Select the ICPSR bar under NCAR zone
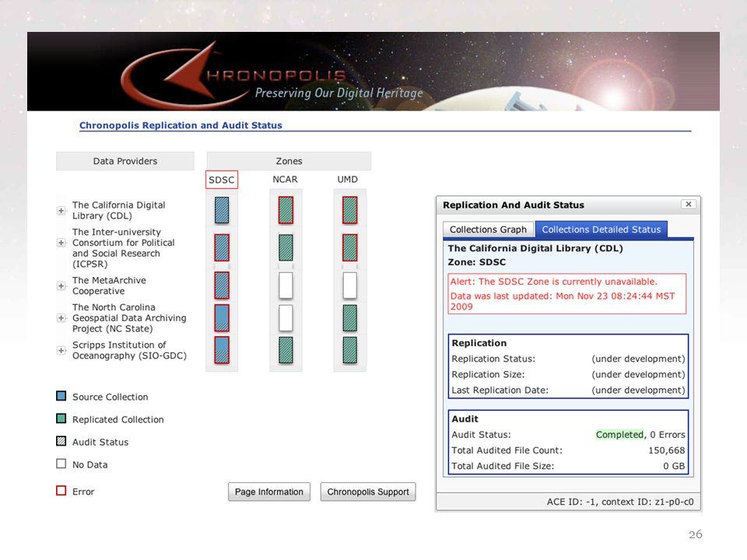Screen dimensions: 747x560 click(x=286, y=247)
